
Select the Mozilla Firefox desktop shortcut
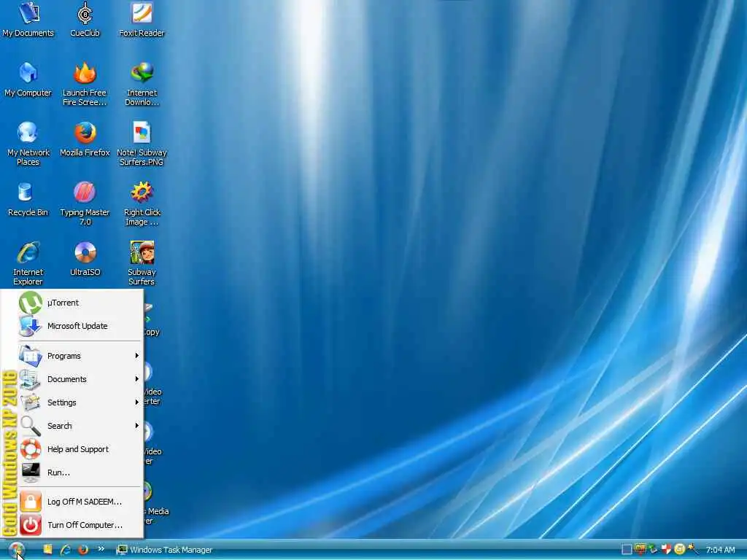[x=85, y=139]
